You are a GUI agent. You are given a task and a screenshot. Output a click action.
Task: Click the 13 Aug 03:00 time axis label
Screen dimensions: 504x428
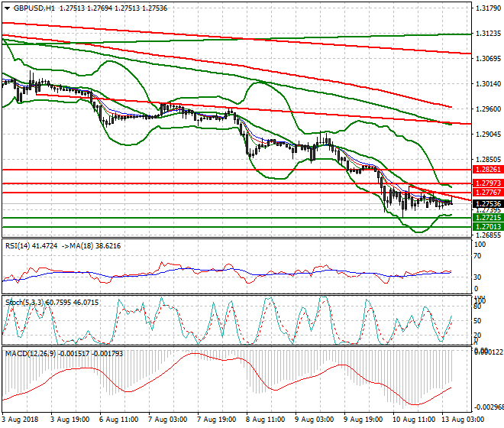pyautogui.click(x=462, y=420)
